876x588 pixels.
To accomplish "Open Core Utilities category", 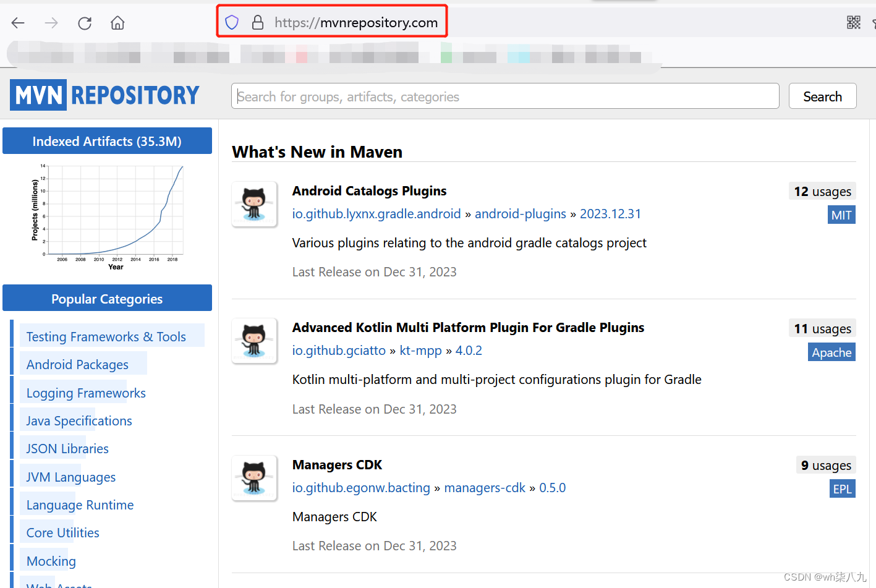I will click(x=62, y=532).
